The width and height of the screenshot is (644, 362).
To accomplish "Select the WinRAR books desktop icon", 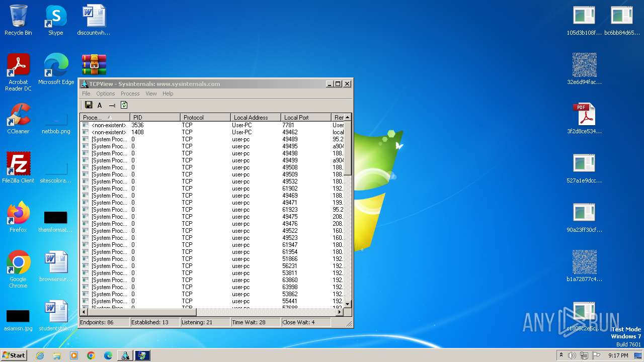I will (94, 65).
